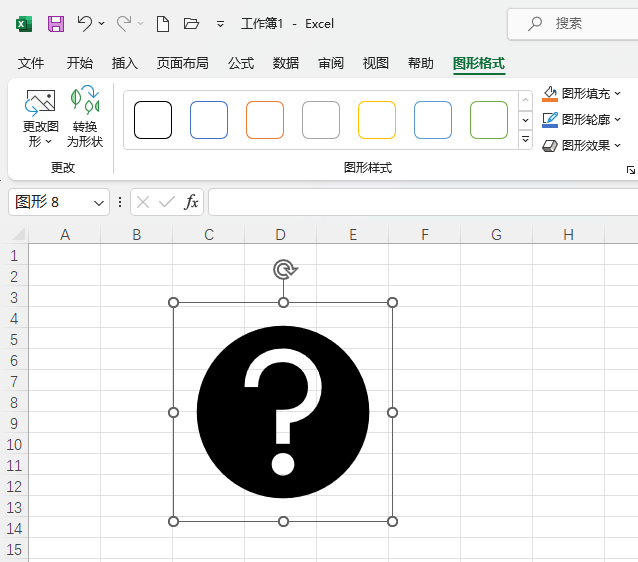This screenshot has height=562, width=638.
Task: Apply the gray outline graphic style
Action: pos(321,120)
